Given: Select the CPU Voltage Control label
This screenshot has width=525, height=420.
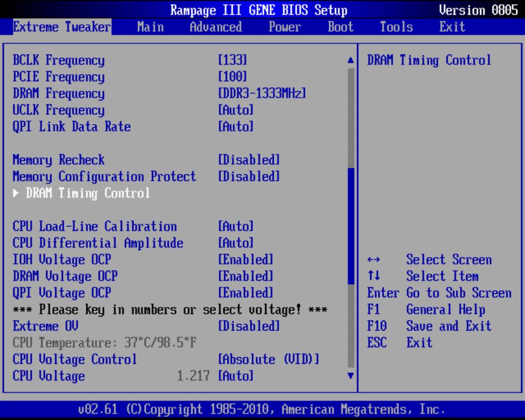Looking at the screenshot, I should pyautogui.click(x=75, y=360).
